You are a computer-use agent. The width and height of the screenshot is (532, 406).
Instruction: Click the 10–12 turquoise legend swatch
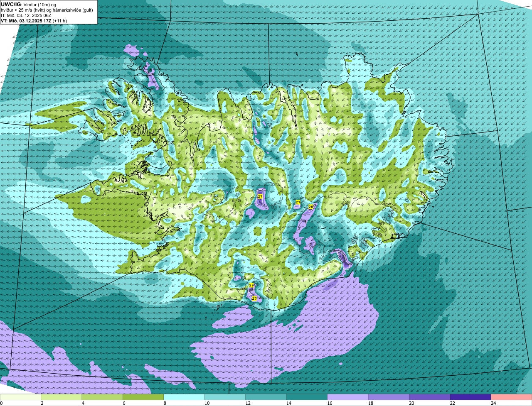(x=225, y=397)
